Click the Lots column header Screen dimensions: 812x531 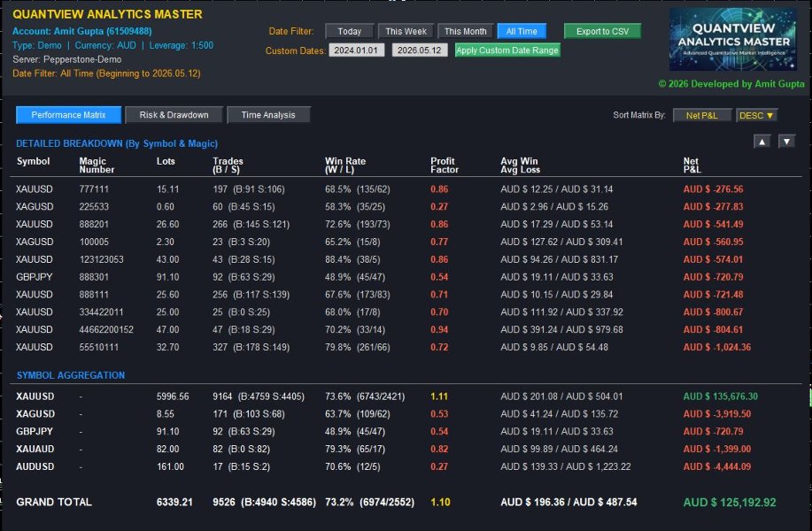(x=166, y=161)
